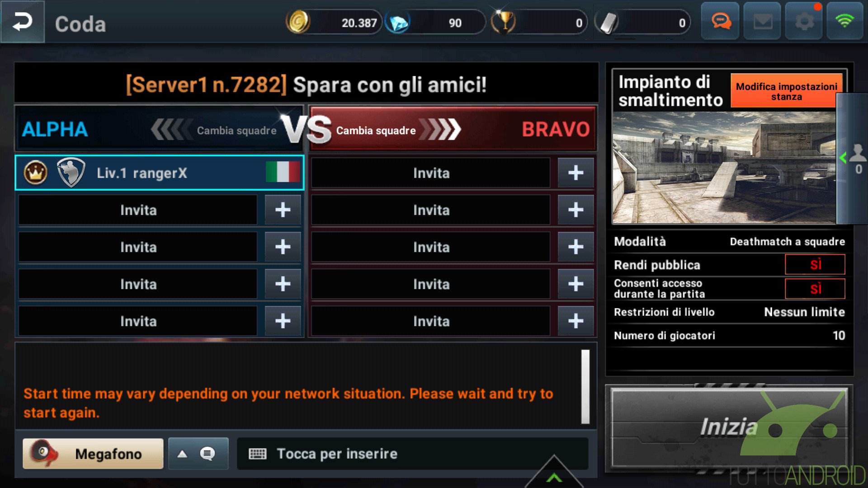The image size is (868, 488).
Task: Open the mail envelope icon
Action: tap(762, 21)
